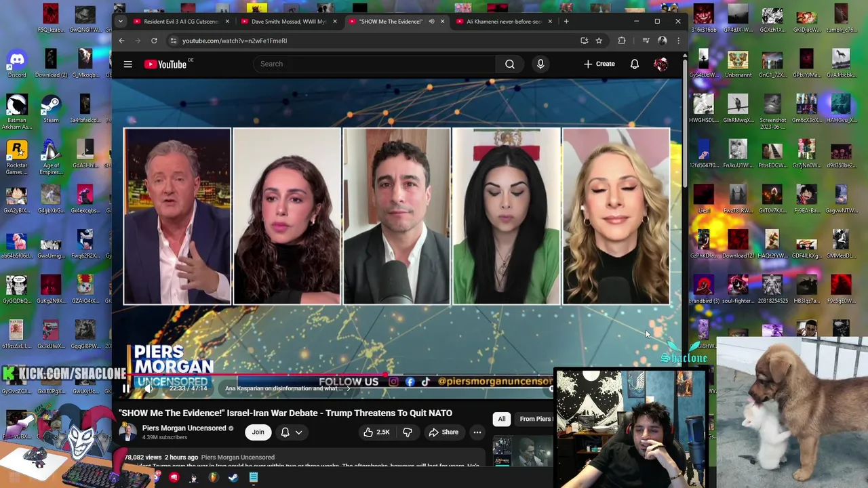Open Batman Arkham Asylum desktop shortcut
Image resolution: width=868 pixels, height=488 pixels.
17,112
